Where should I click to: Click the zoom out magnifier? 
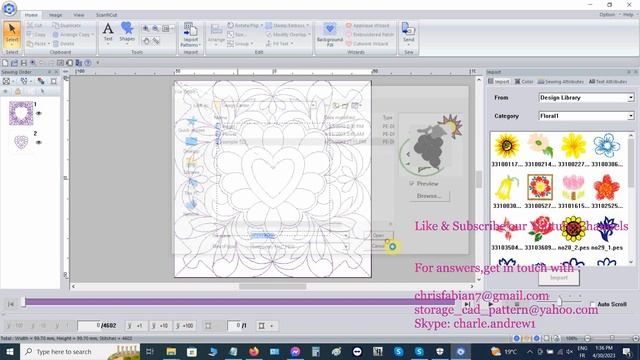coord(156,29)
